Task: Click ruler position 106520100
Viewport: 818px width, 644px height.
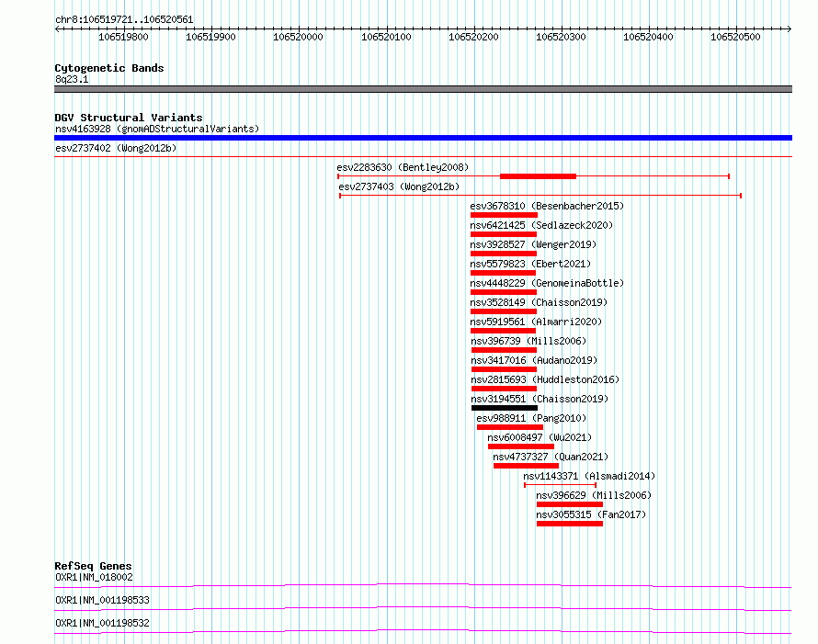Action: click(x=386, y=37)
